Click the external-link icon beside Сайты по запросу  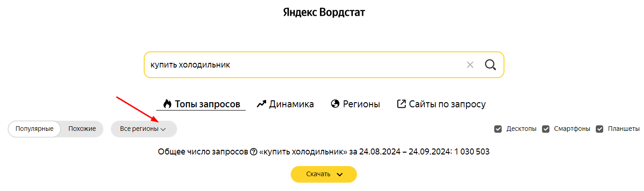pyautogui.click(x=402, y=104)
